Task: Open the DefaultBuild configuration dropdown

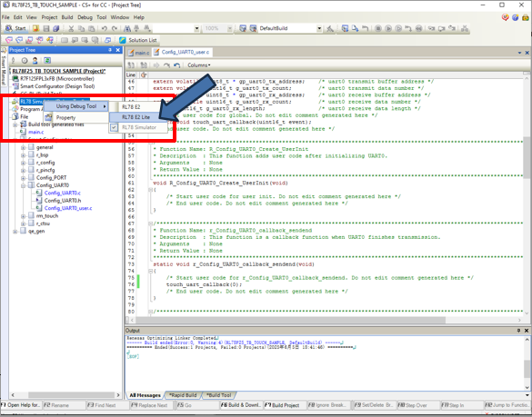Action: [319, 28]
